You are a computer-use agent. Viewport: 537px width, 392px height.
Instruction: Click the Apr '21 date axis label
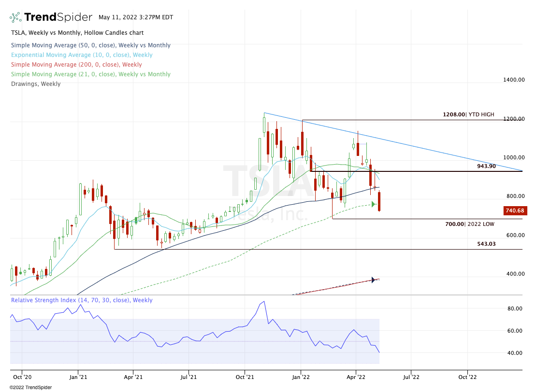point(133,377)
